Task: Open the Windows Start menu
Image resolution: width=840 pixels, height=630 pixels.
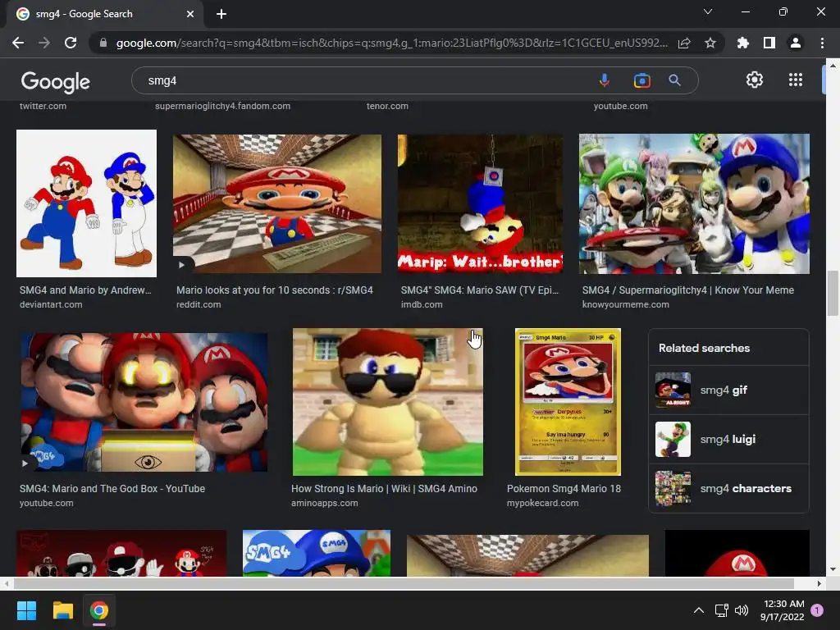Action: tap(26, 610)
